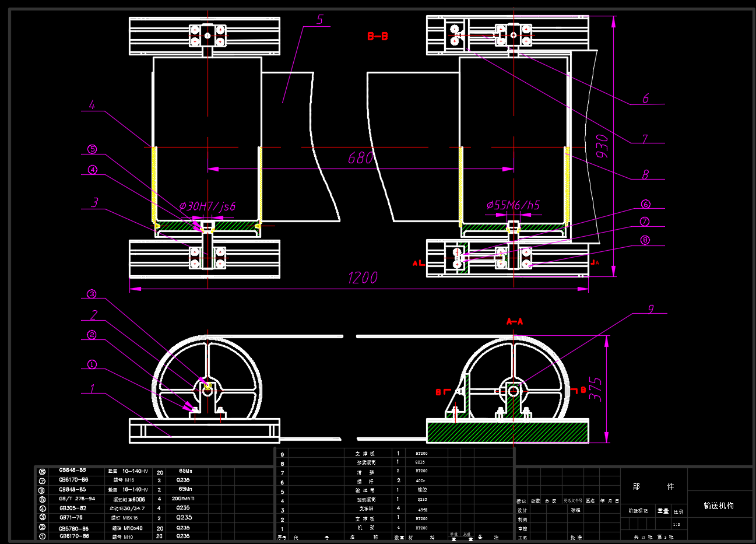756x544 pixels.
Task: Select part callout number 5 for belt
Action: pyautogui.click(x=319, y=20)
